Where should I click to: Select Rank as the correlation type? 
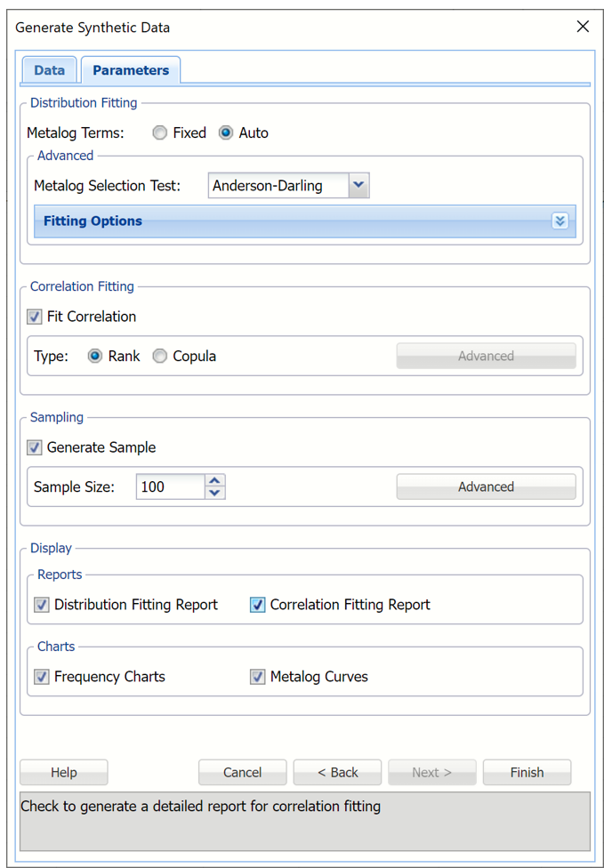[x=95, y=356]
